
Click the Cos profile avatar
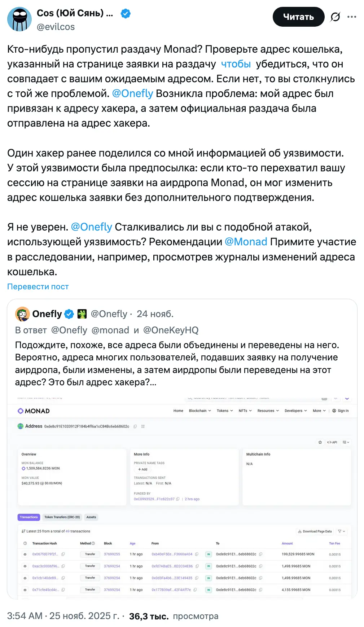pyautogui.click(x=19, y=19)
